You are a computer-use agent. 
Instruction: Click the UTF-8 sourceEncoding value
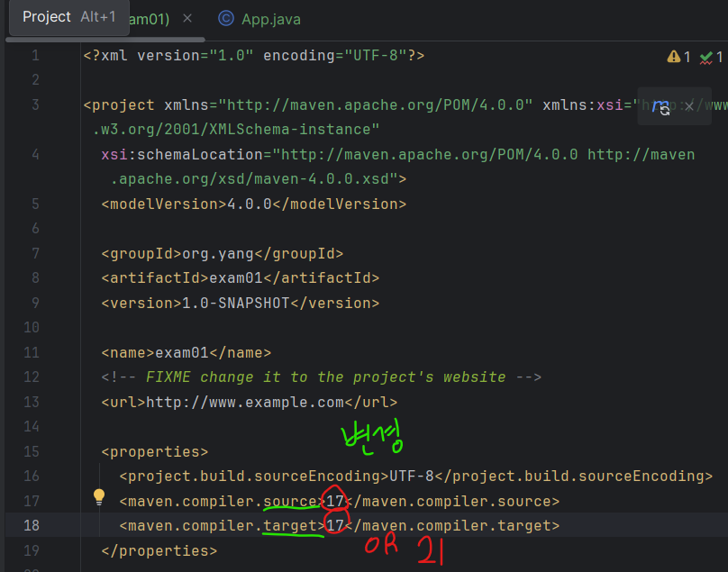click(x=412, y=477)
